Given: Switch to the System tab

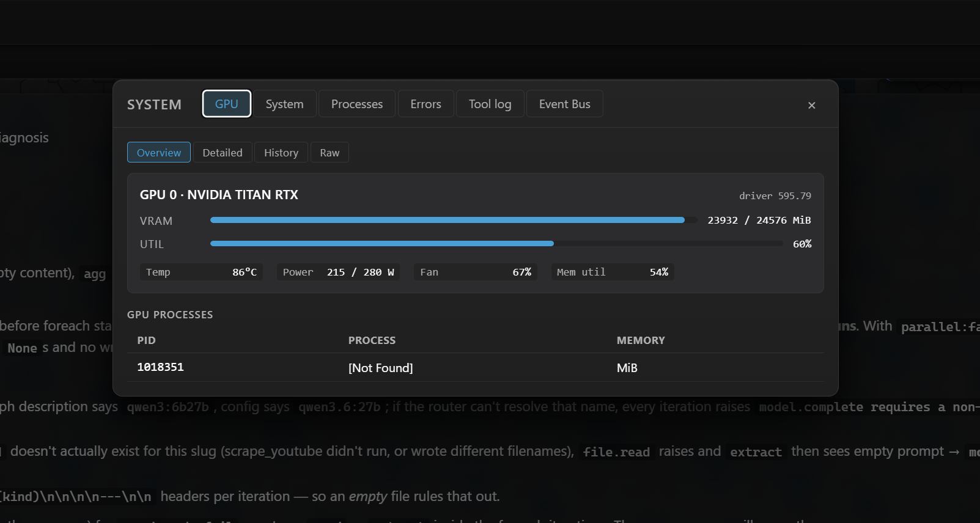Looking at the screenshot, I should click(x=284, y=104).
